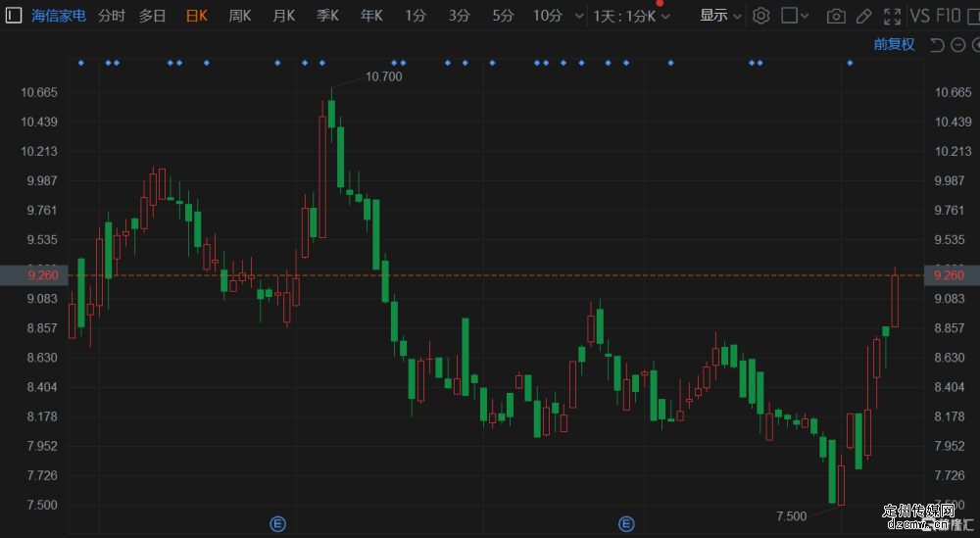Click the left 9.260 current price tag
980x538 pixels.
pyautogui.click(x=33, y=275)
